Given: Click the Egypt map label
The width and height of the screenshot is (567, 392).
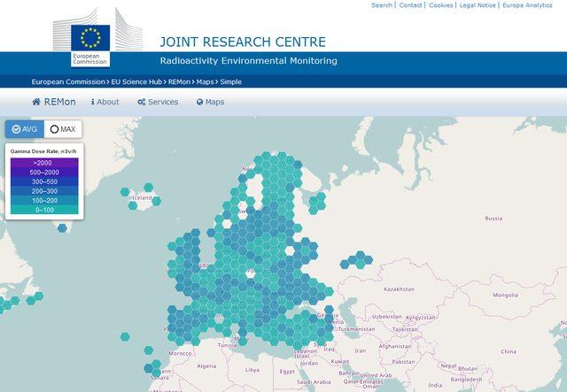Looking at the screenshot, I should [x=287, y=372].
